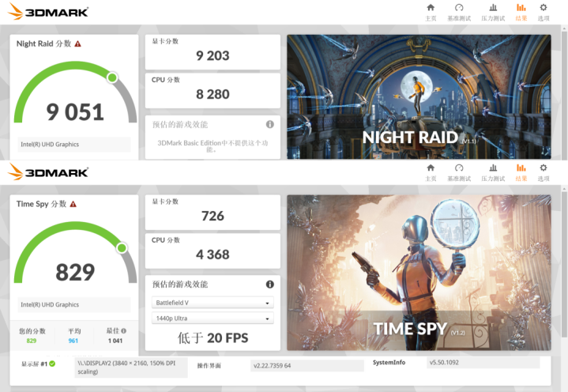Click the Time Spy scene thumbnail
The image size is (568, 392).
419,273
